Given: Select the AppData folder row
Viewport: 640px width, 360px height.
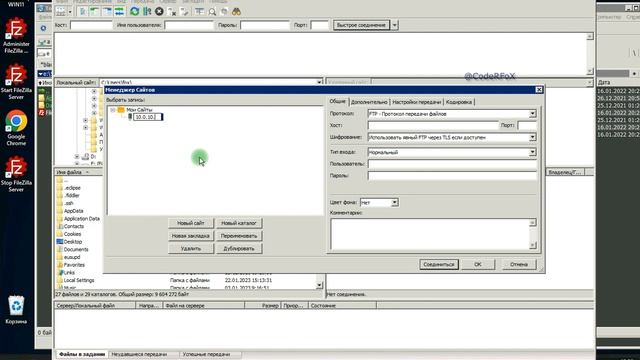Looking at the screenshot, I should click(x=73, y=211).
